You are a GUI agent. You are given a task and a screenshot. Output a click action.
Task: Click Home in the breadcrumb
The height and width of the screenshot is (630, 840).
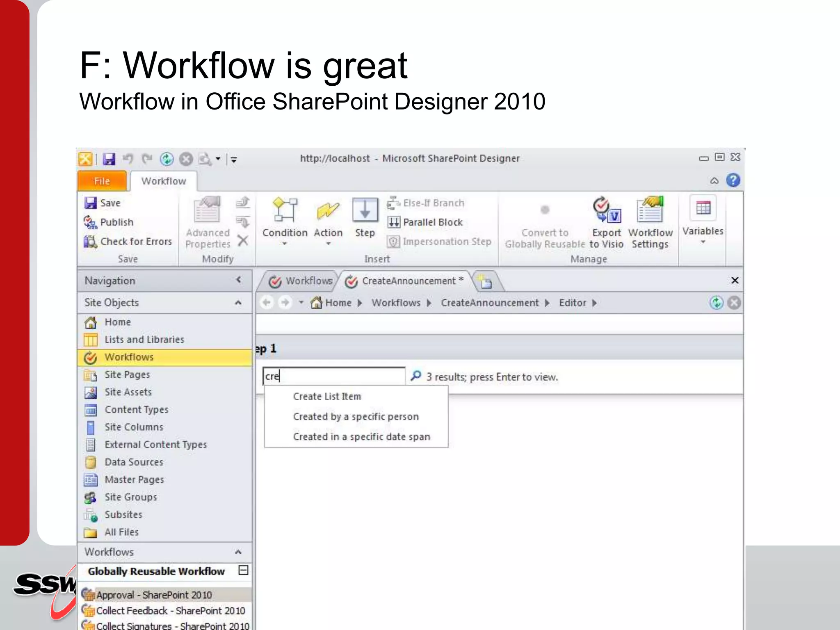[x=338, y=303]
